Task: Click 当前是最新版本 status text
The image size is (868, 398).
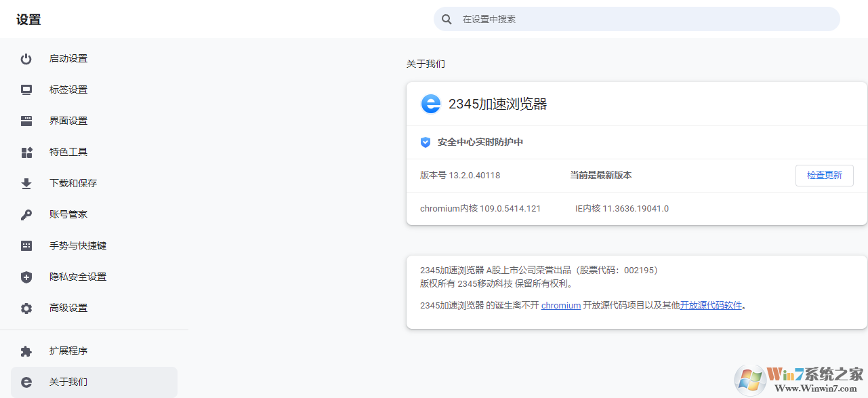Action: click(600, 176)
